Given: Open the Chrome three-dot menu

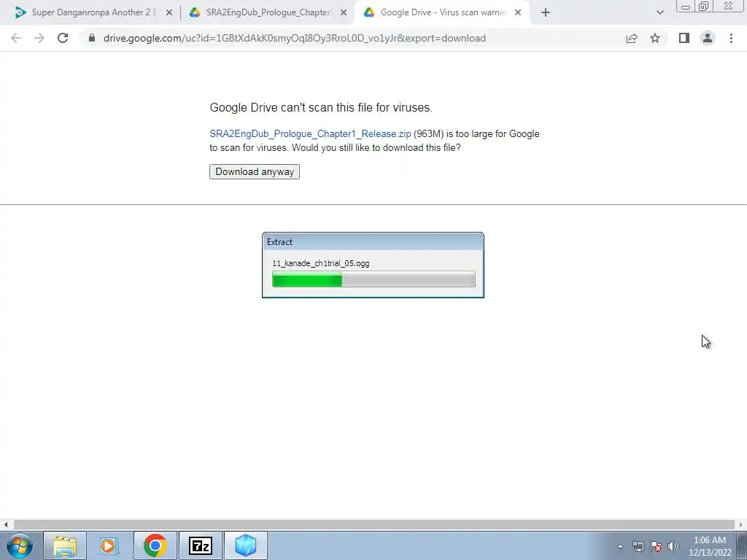Looking at the screenshot, I should (x=731, y=38).
